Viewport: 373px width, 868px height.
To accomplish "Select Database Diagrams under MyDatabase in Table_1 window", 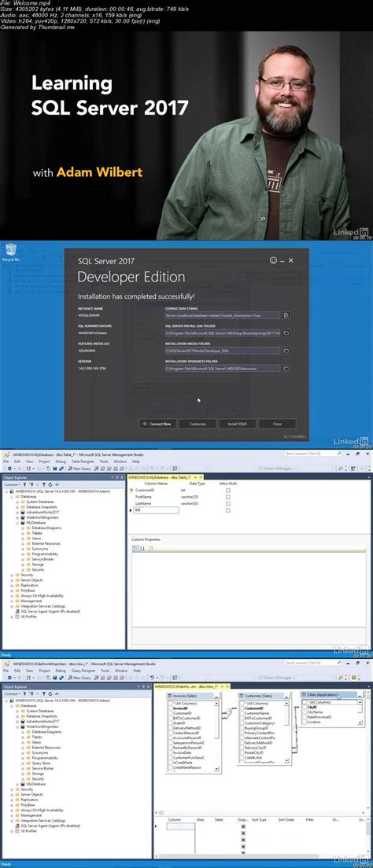I will [46, 528].
